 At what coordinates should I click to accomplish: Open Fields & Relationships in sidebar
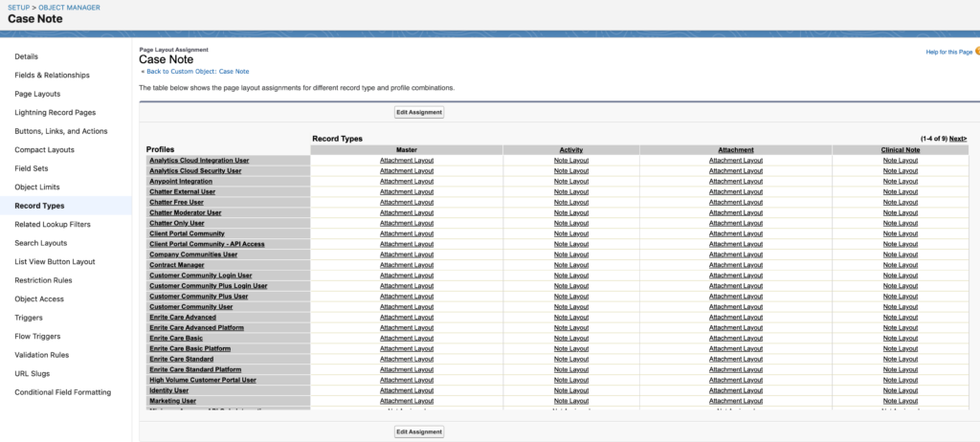(52, 75)
